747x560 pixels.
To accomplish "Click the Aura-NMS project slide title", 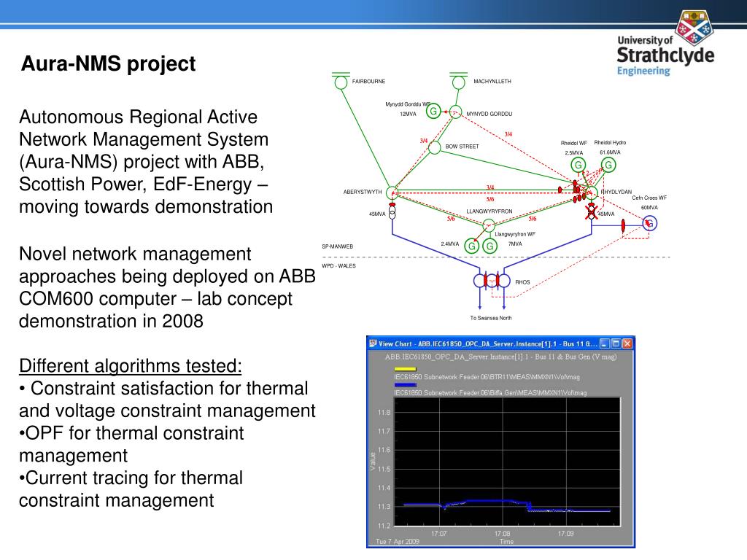I will pyautogui.click(x=108, y=64).
